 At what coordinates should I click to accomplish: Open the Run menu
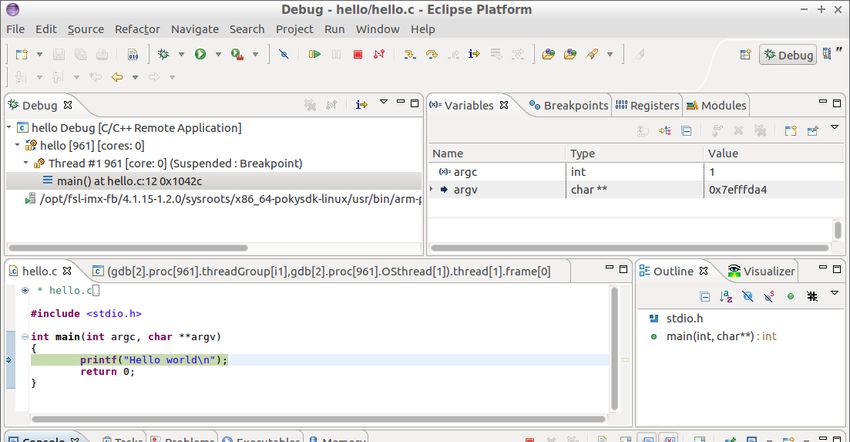334,29
